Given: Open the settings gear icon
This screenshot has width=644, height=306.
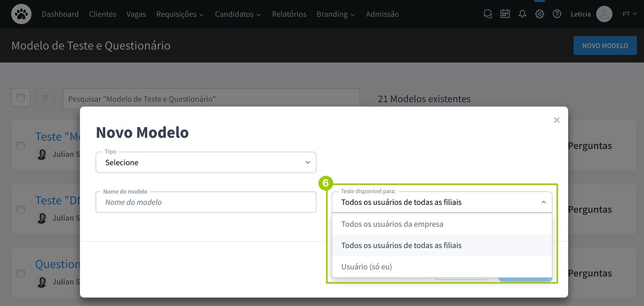Looking at the screenshot, I should [x=539, y=14].
